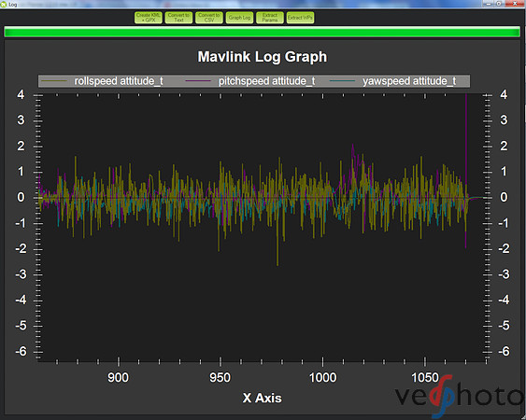Open the Graph Log function
The height and width of the screenshot is (420, 526).
coord(239,18)
